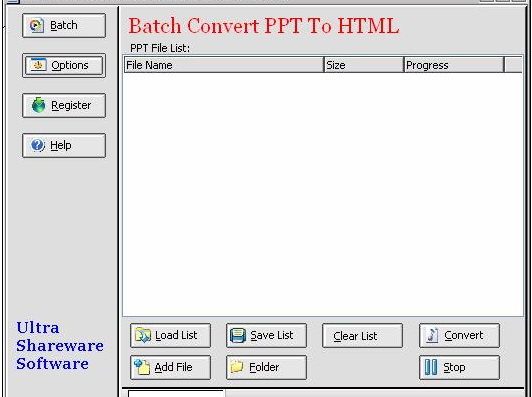Click the Load List folder icon
The width and height of the screenshot is (532, 397).
pyautogui.click(x=143, y=335)
